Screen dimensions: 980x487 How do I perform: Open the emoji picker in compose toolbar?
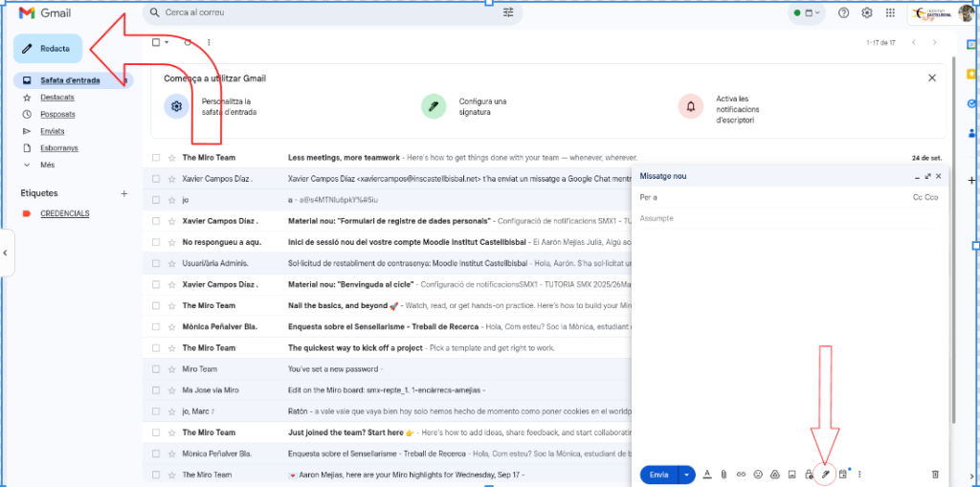tap(757, 475)
